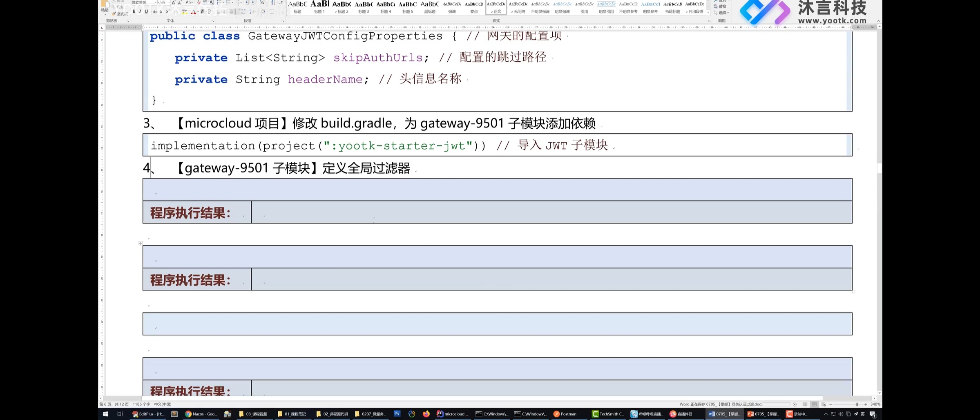The height and width of the screenshot is (420, 980).
Task: Open 0705 PowerPoint window in taskbar
Action: point(763,414)
